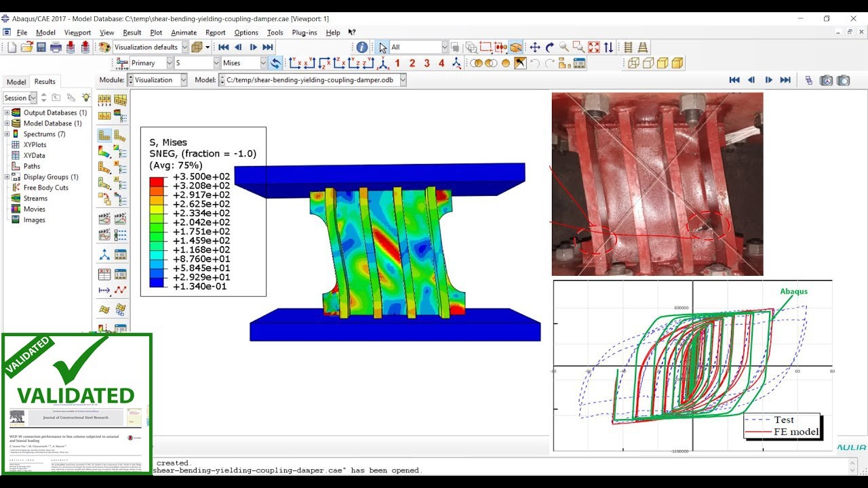
Task: Switch to the Results tab
Action: pos(45,82)
